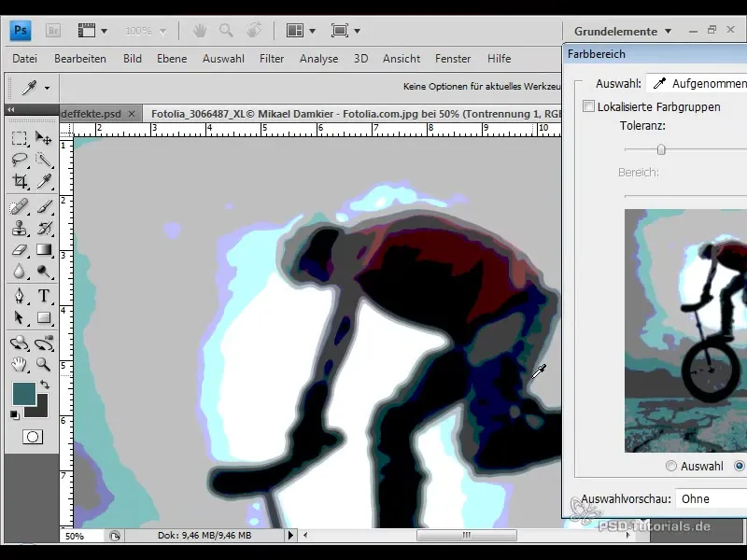The width and height of the screenshot is (747, 560).
Task: Open the Fenster menu
Action: [x=453, y=59]
